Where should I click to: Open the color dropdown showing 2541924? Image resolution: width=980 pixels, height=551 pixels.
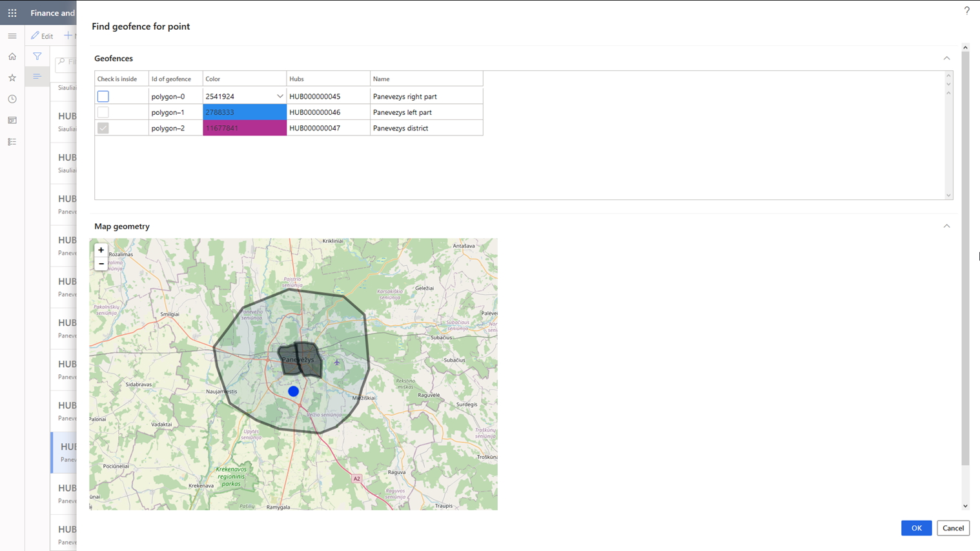click(x=280, y=95)
